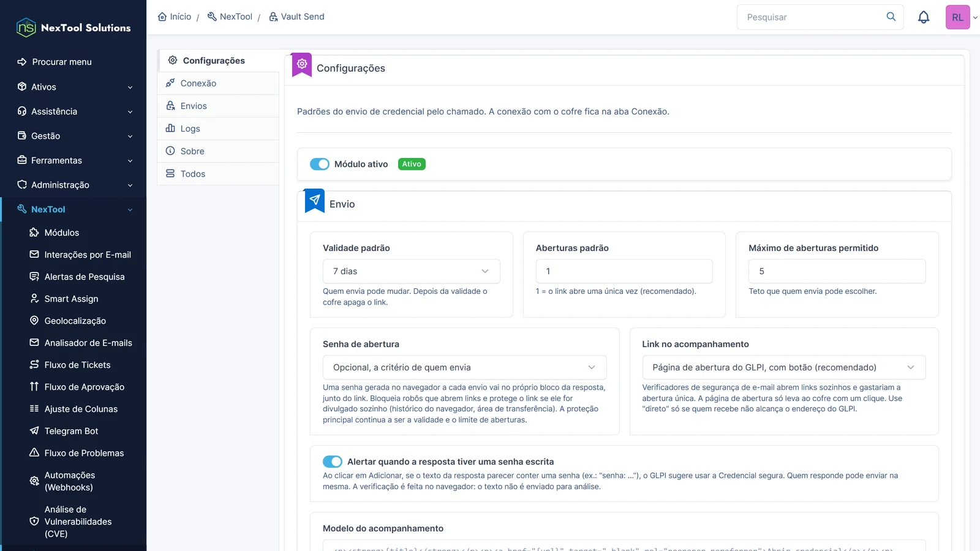This screenshot has height=551, width=980.
Task: Expand the Ativos menu
Action: point(73,87)
